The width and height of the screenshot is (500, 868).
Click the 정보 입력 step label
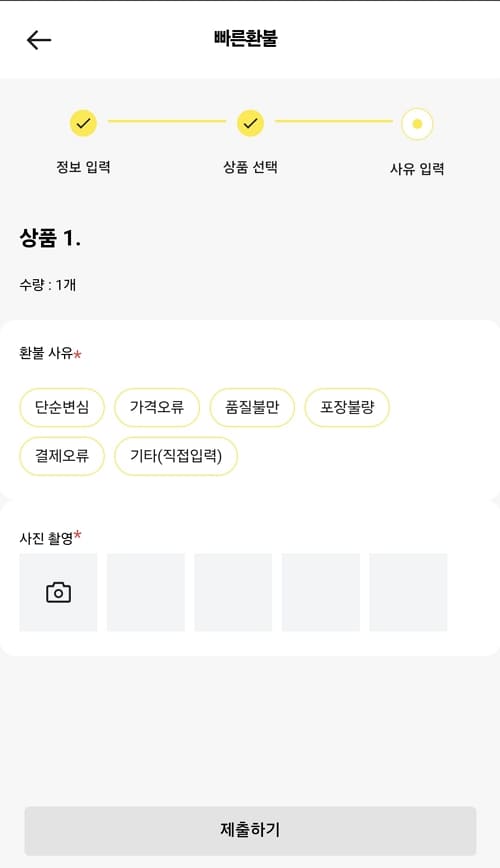click(83, 167)
